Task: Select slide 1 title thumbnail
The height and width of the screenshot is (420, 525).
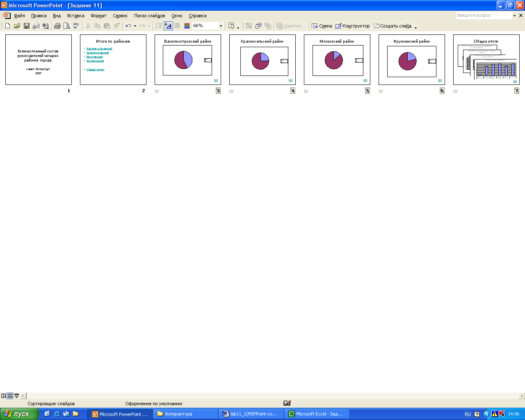Action: click(39, 59)
